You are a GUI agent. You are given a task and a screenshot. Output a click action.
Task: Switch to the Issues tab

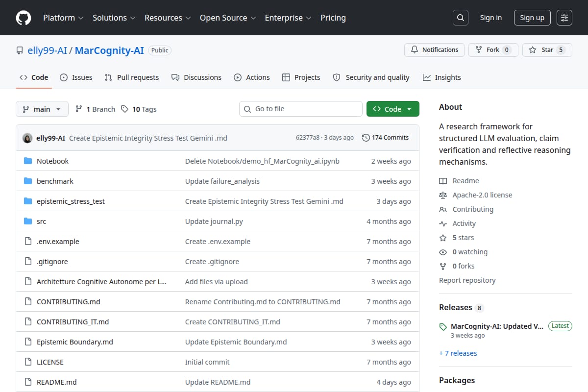point(76,77)
